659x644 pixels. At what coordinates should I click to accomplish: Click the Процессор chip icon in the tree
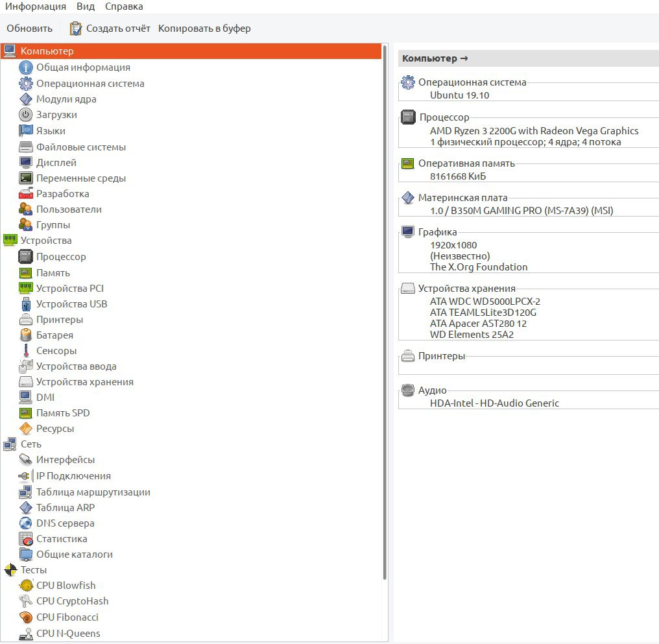click(x=26, y=257)
